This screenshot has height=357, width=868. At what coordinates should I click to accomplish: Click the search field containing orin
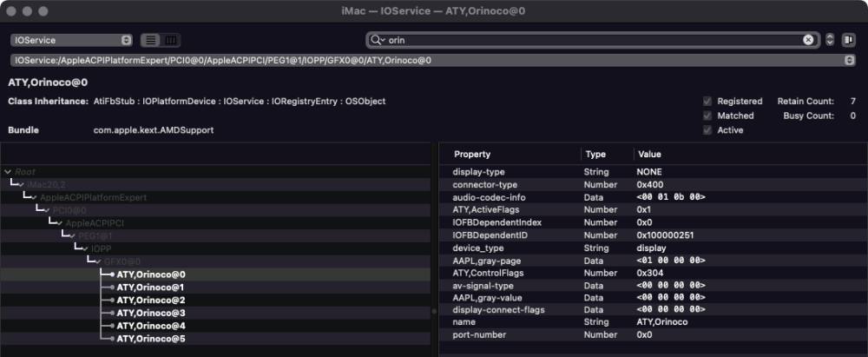pos(592,40)
